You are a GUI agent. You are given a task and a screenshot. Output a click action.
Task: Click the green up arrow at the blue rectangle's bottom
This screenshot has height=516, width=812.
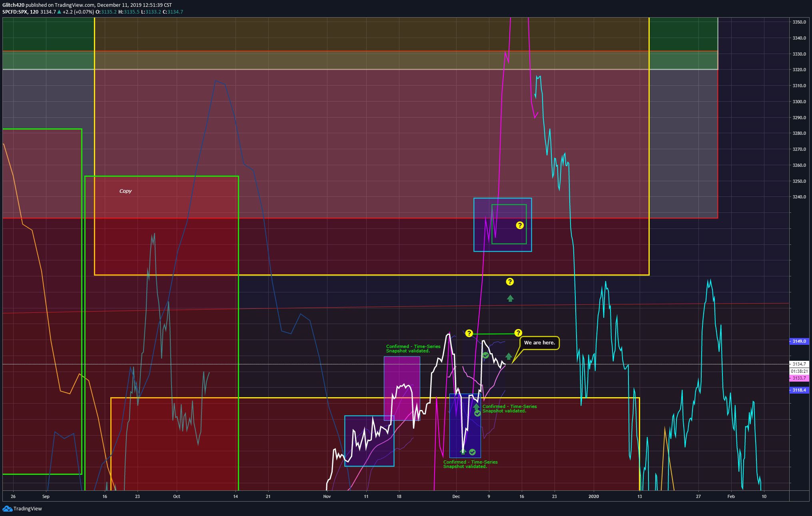463,451
